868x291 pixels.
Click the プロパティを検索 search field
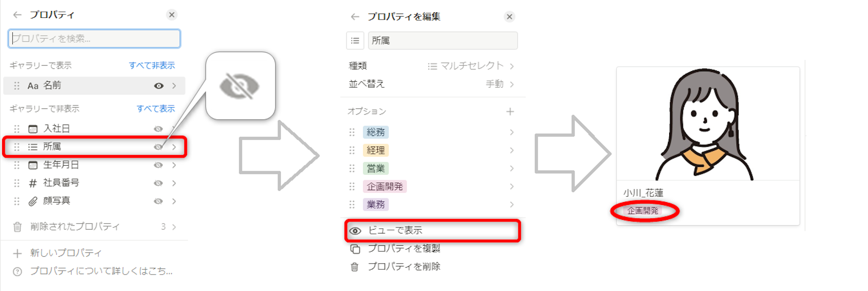[94, 39]
